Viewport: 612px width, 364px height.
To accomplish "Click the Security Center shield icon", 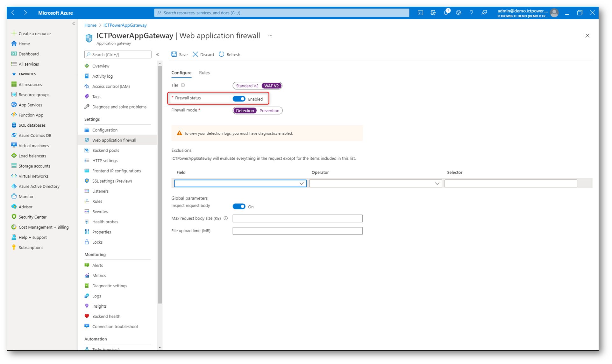I will 14,217.
